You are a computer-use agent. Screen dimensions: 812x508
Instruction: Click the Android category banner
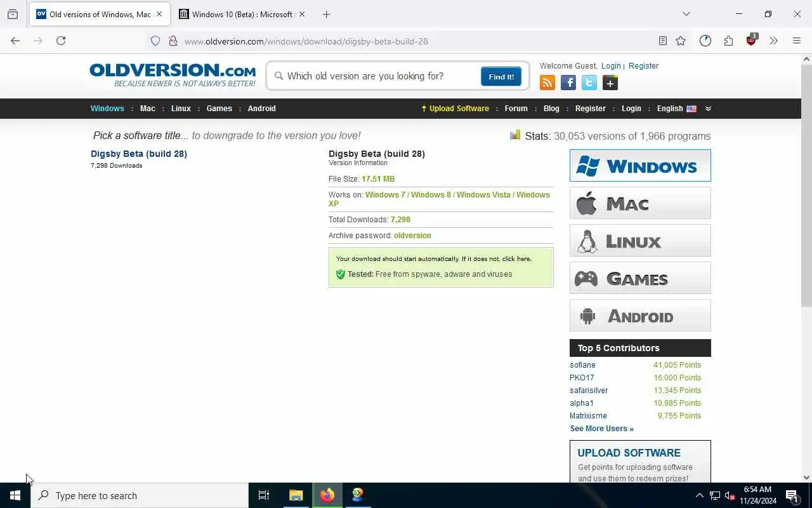tap(640, 315)
